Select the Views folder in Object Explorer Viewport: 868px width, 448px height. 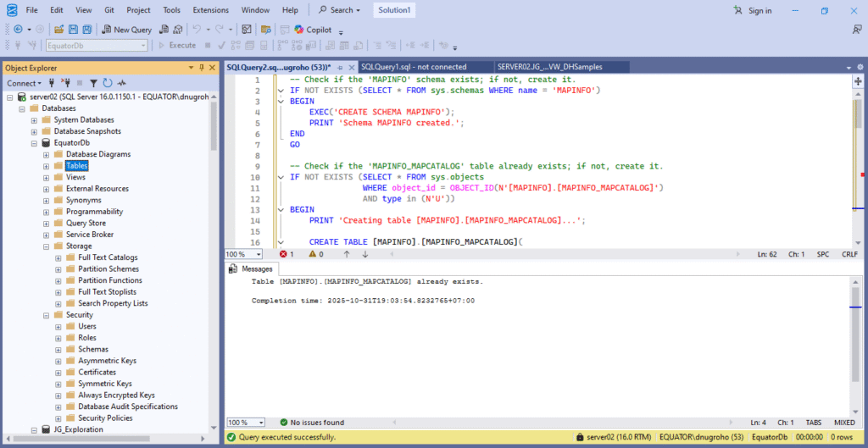coord(75,177)
